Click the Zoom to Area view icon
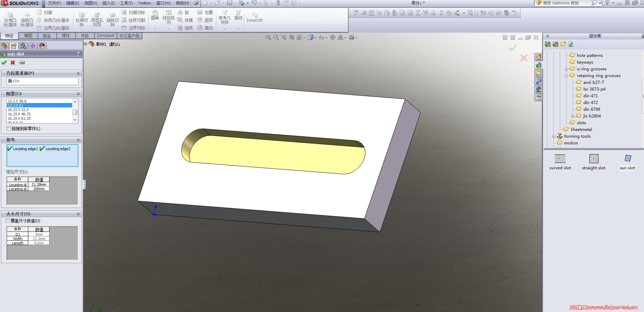The width and height of the screenshot is (644, 312). [276, 37]
